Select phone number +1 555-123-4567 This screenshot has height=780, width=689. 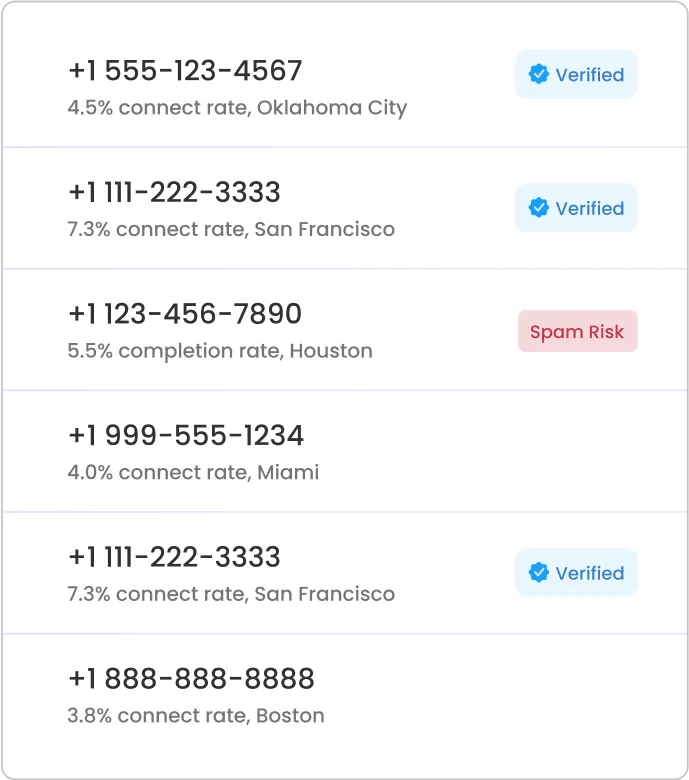(x=185, y=70)
